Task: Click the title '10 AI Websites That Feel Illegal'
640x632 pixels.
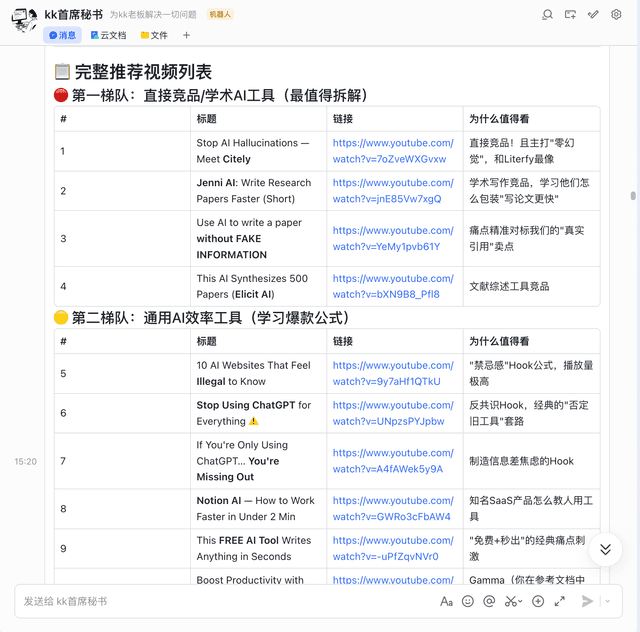Action: [253, 373]
